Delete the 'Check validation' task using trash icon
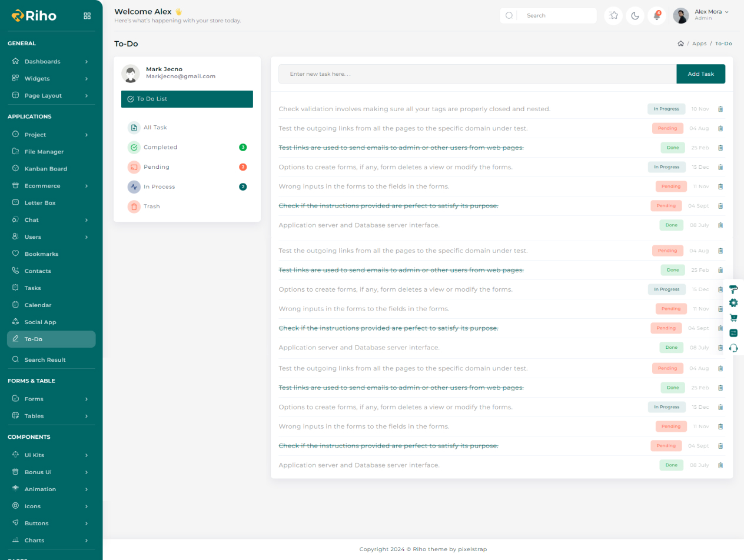 720,109
